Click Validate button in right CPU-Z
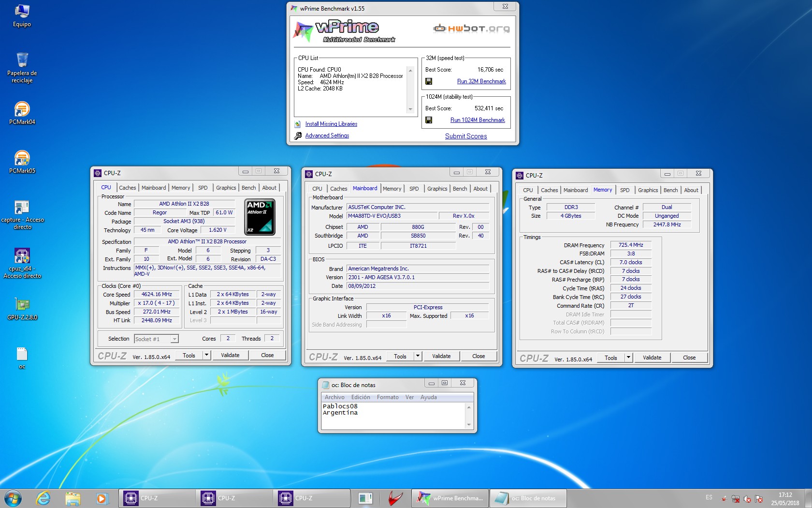This screenshot has height=508, width=812. pyautogui.click(x=652, y=358)
